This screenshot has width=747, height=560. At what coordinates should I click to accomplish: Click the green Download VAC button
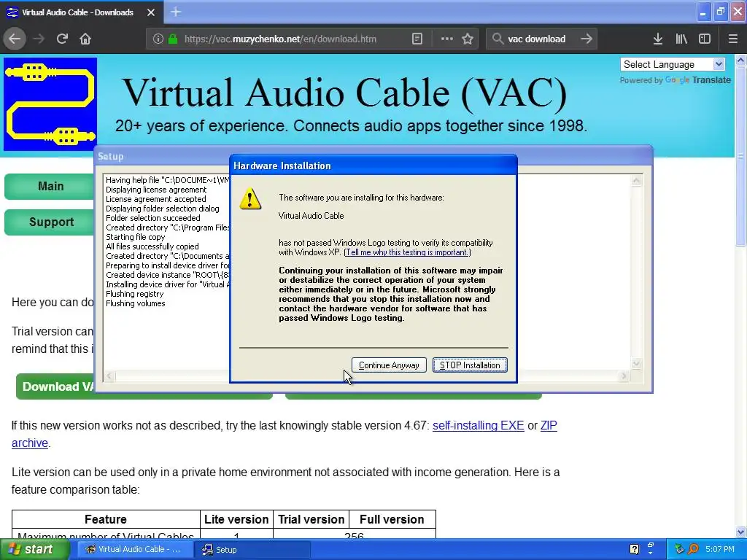coord(55,386)
